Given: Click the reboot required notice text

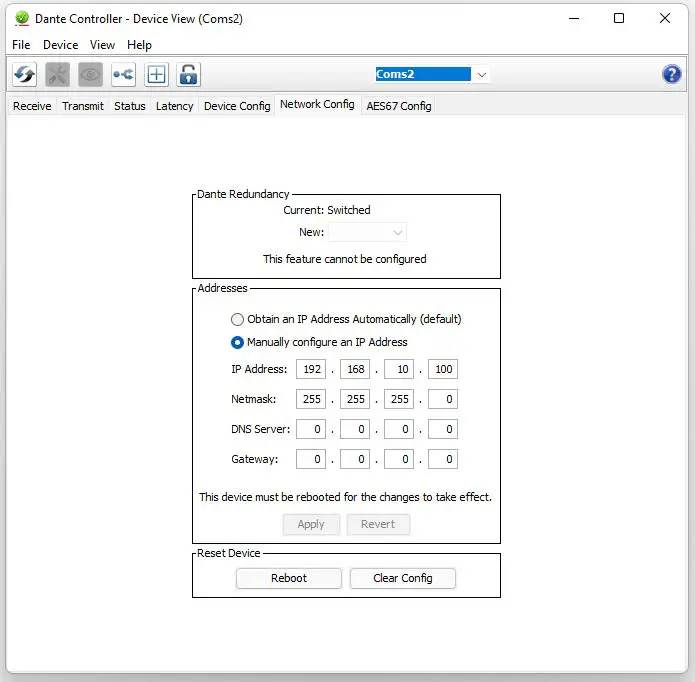Looking at the screenshot, I should click(x=345, y=497).
